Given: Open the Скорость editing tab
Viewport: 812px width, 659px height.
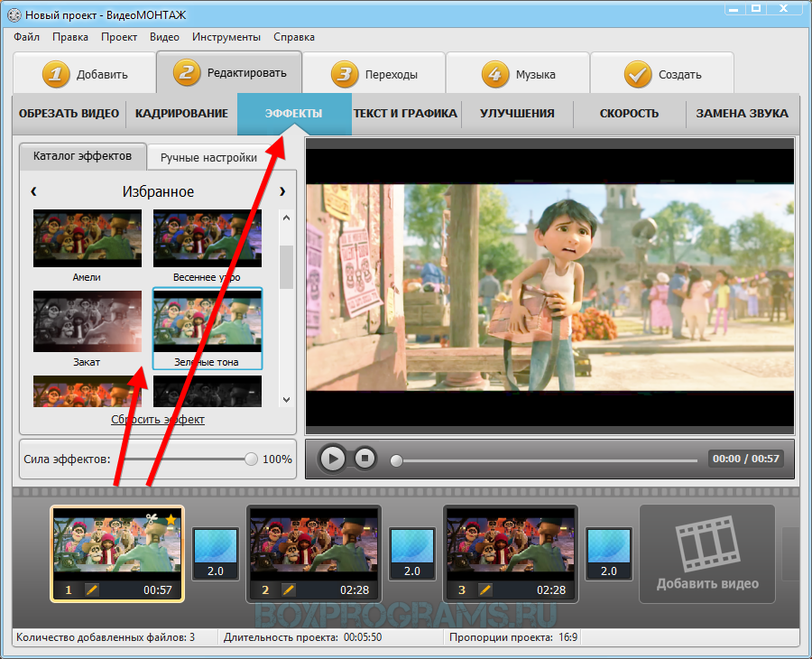Looking at the screenshot, I should pyautogui.click(x=629, y=114).
